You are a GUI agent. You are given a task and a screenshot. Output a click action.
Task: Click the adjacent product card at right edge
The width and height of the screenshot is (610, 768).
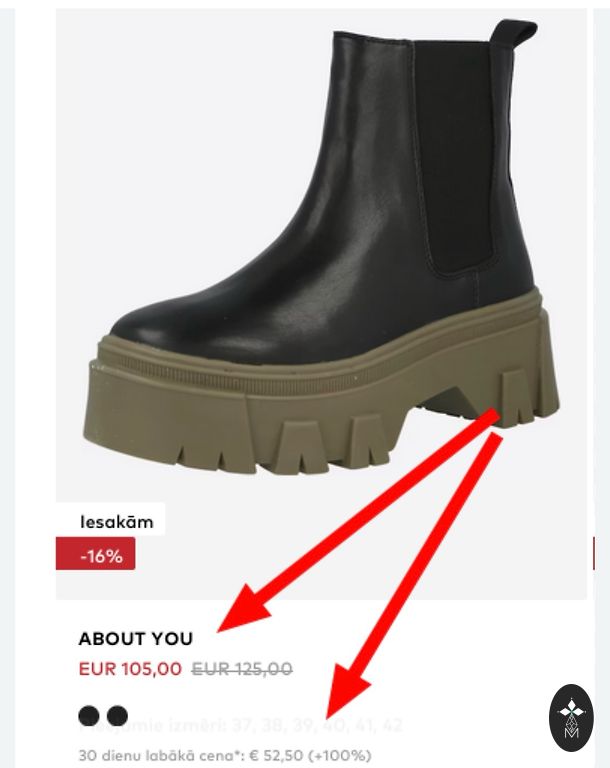point(602,387)
